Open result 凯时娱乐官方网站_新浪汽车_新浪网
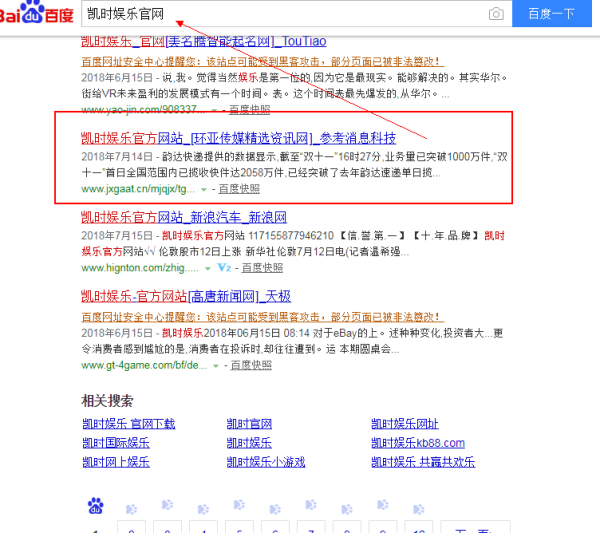This screenshot has width=600, height=533. pyautogui.click(x=184, y=217)
